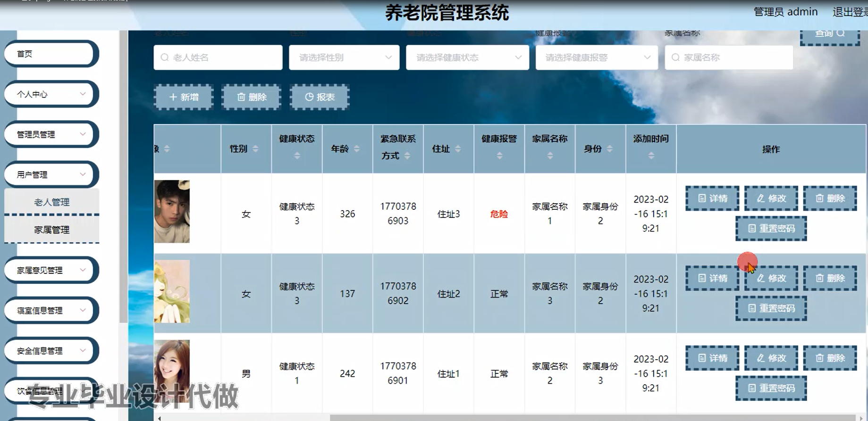Click the 删除 button above the table

pos(252,97)
